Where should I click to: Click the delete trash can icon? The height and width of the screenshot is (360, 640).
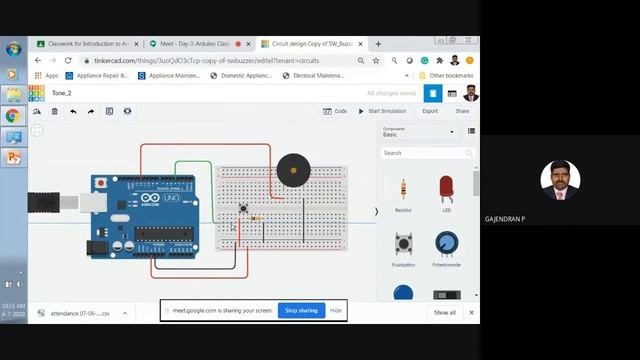(x=55, y=111)
